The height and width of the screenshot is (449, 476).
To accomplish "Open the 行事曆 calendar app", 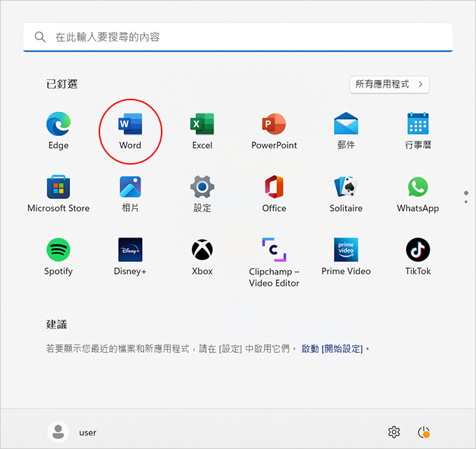I will 418,130.
